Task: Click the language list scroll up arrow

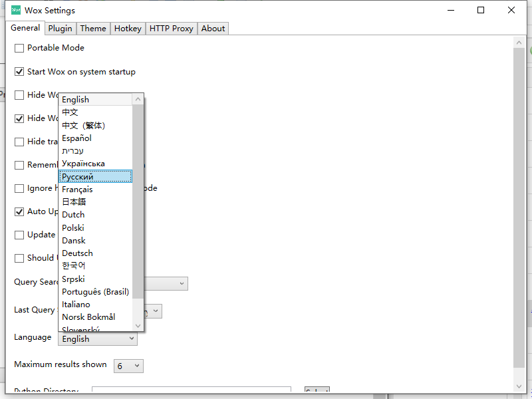Action: [x=138, y=100]
